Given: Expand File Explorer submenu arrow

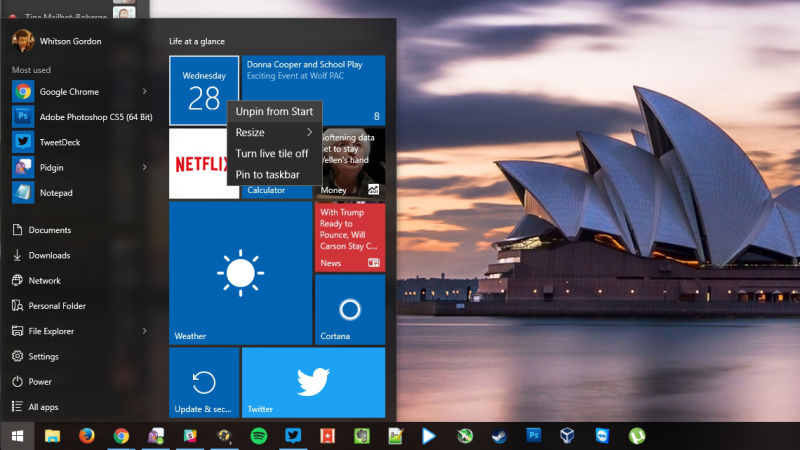Looking at the screenshot, I should tap(144, 331).
